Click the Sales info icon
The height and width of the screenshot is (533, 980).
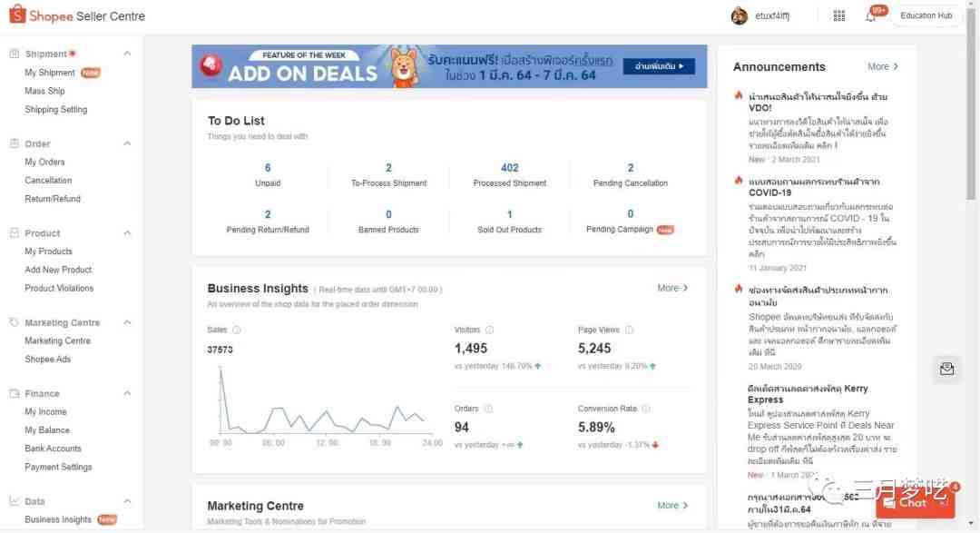[236, 330]
